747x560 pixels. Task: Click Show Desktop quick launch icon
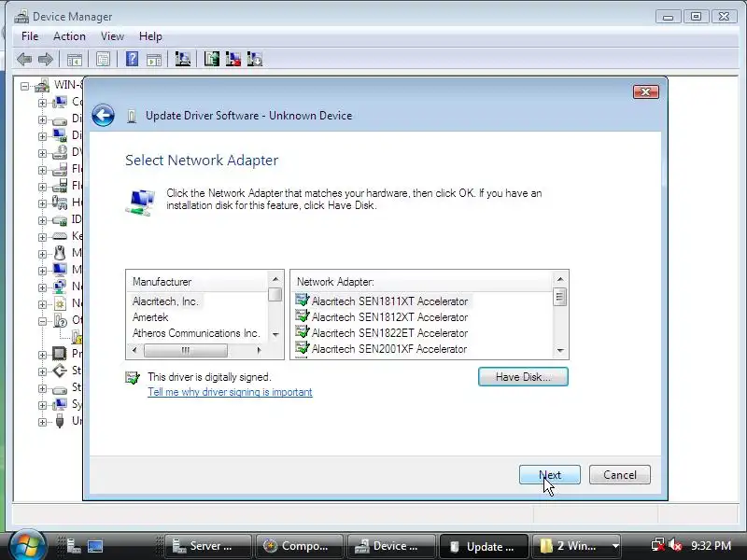(x=95, y=546)
